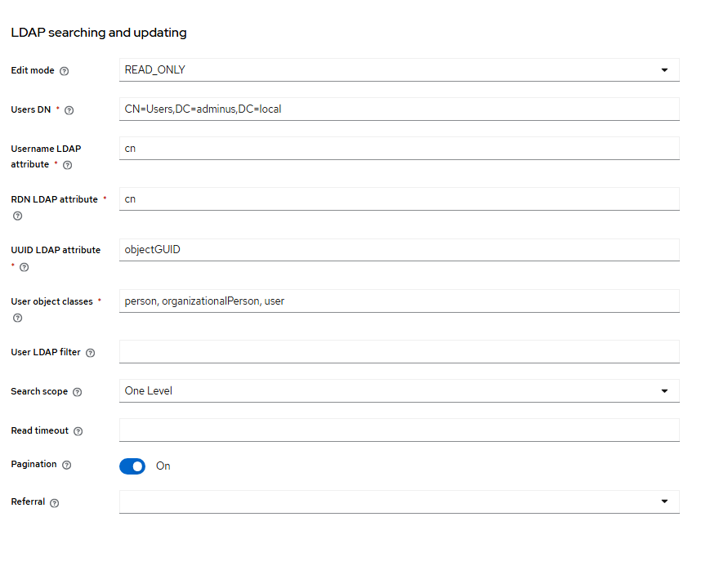The height and width of the screenshot is (566, 728).
Task: Click the Users DN input field
Action: (399, 109)
